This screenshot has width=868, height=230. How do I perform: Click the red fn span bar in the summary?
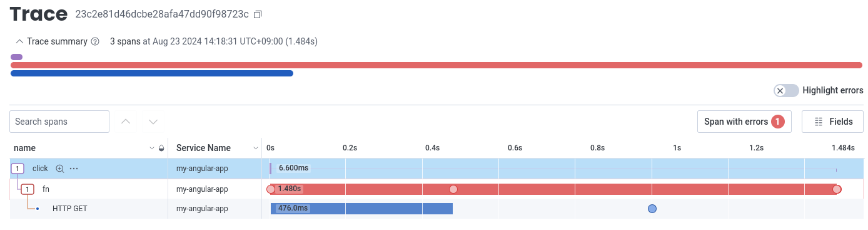pos(437,65)
